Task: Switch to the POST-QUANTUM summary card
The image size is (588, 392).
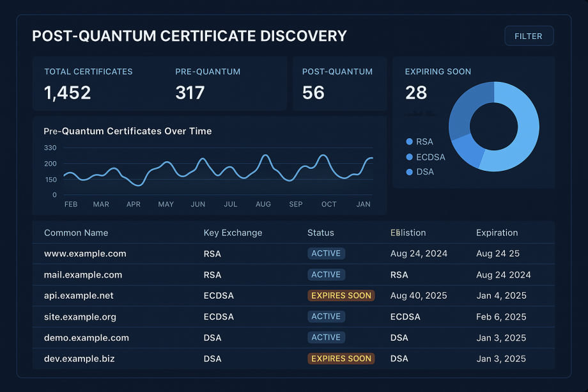Action: pyautogui.click(x=339, y=84)
